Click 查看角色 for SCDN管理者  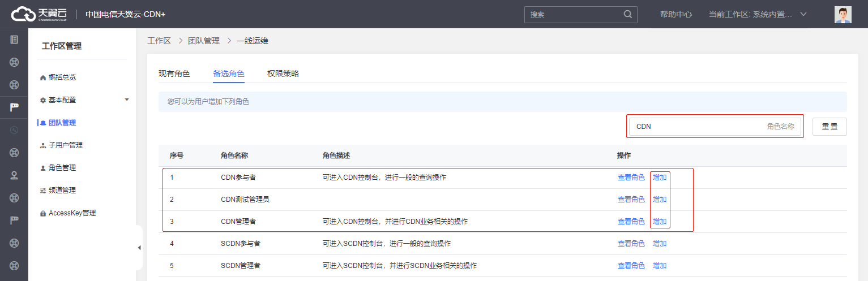631,266
